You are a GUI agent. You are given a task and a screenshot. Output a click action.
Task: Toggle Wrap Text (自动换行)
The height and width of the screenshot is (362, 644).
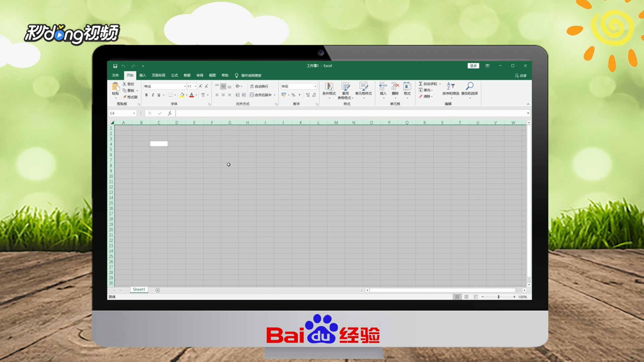tap(259, 86)
